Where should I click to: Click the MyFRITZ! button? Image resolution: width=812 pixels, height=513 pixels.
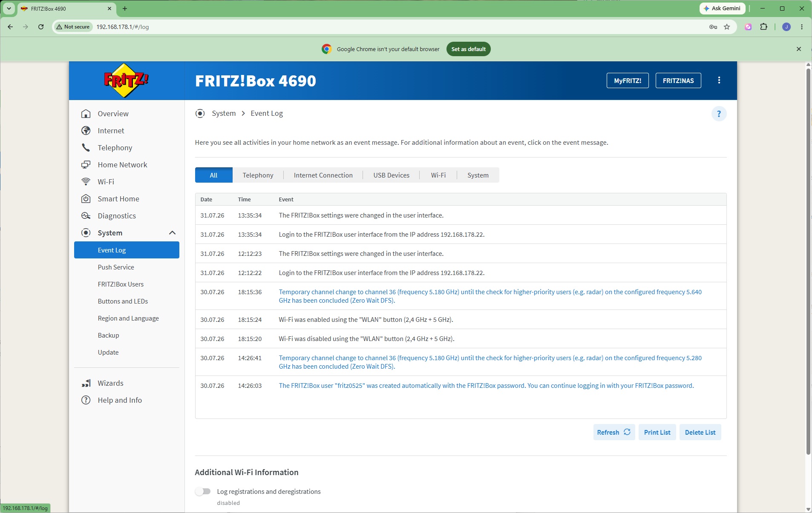pyautogui.click(x=627, y=80)
